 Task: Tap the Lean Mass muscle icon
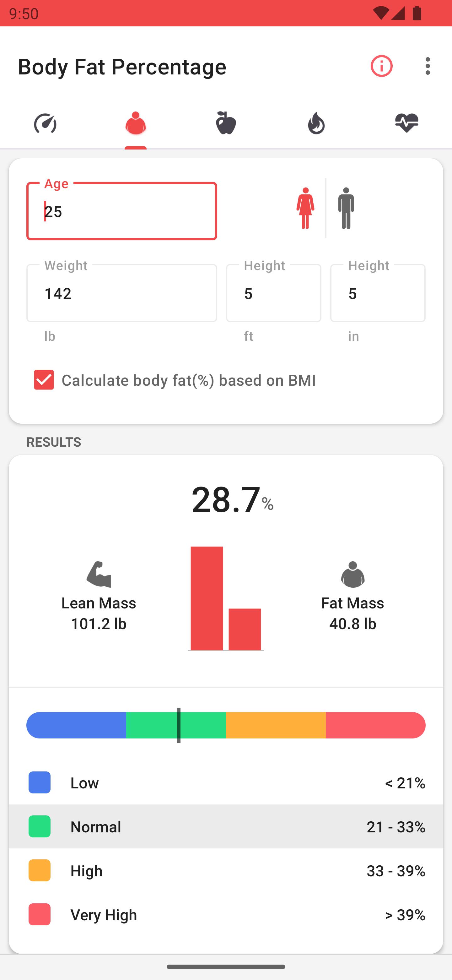point(99,574)
